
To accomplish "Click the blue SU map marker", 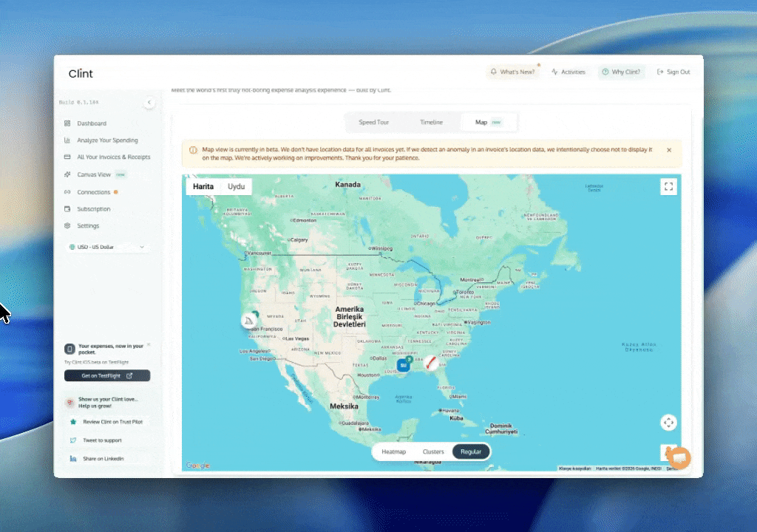I will 403,365.
